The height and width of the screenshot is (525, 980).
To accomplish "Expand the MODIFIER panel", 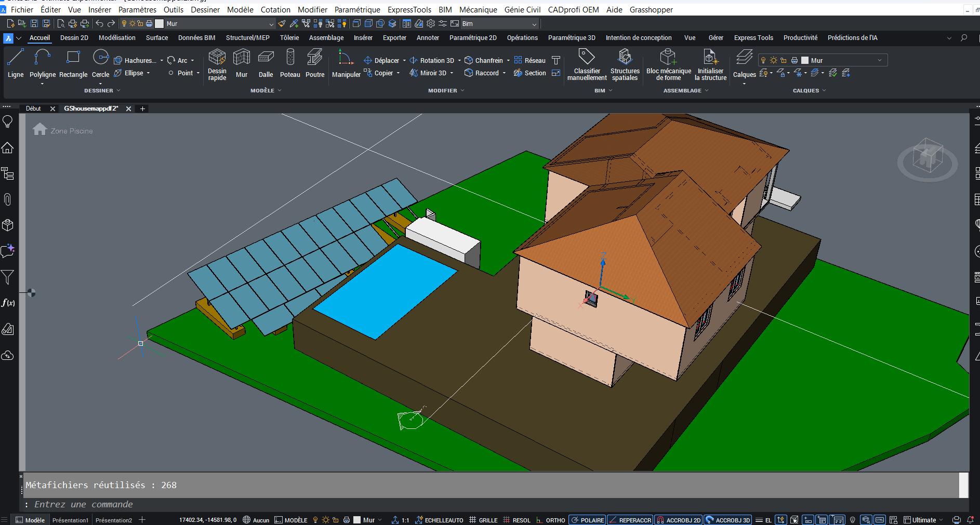I will point(446,90).
